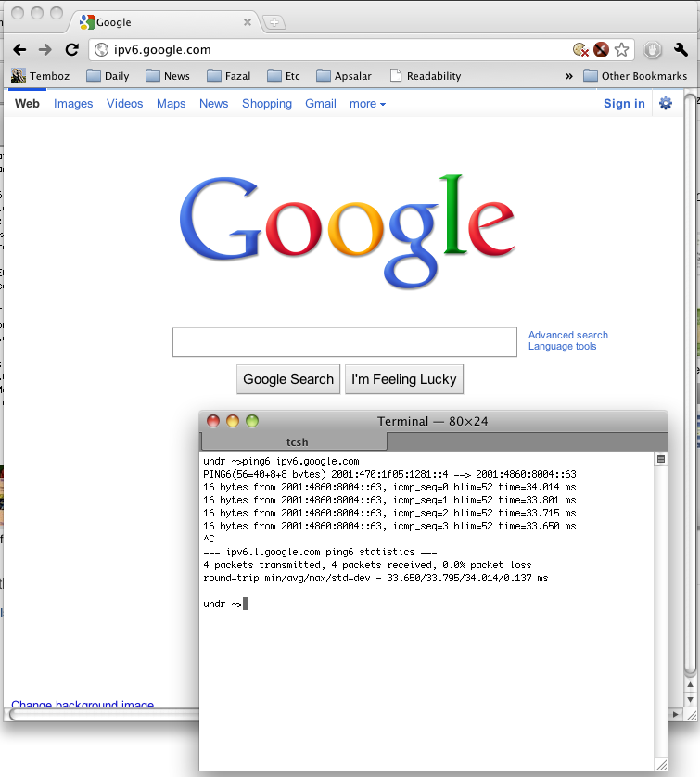Open the Daily bookmarks folder
Image resolution: width=700 pixels, height=777 pixels.
108,76
